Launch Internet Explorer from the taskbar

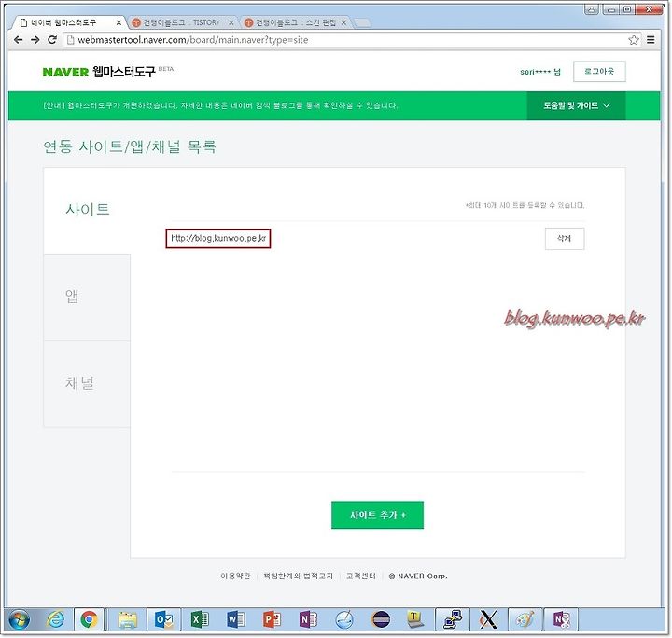[55, 619]
